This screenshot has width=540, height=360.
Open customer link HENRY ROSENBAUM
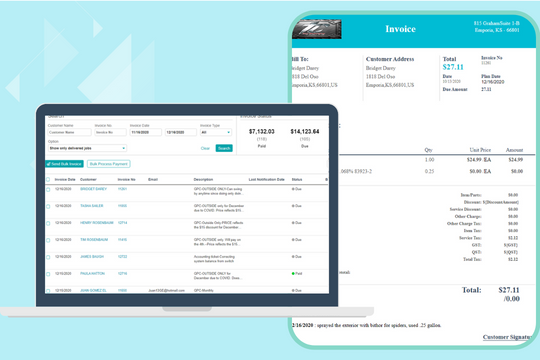coord(97,223)
